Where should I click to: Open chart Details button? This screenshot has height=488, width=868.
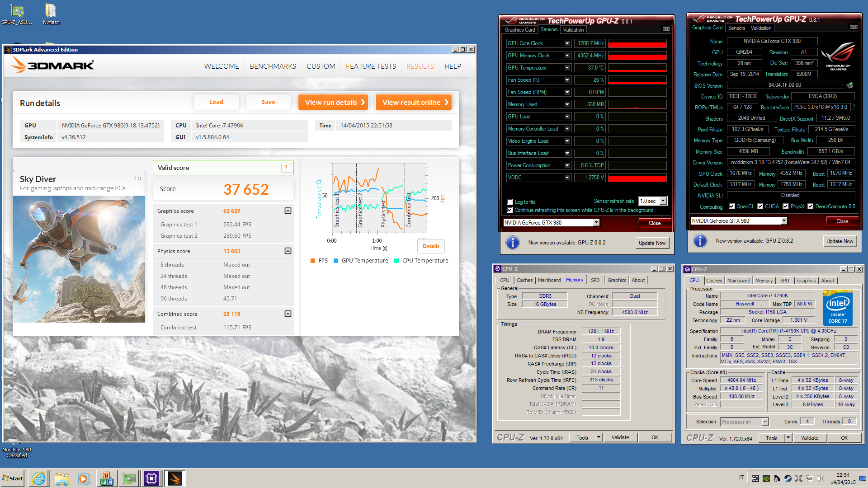tap(431, 246)
